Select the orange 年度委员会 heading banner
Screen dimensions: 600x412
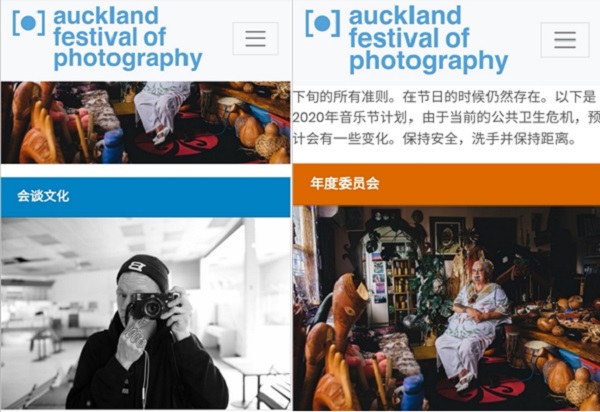[446, 184]
